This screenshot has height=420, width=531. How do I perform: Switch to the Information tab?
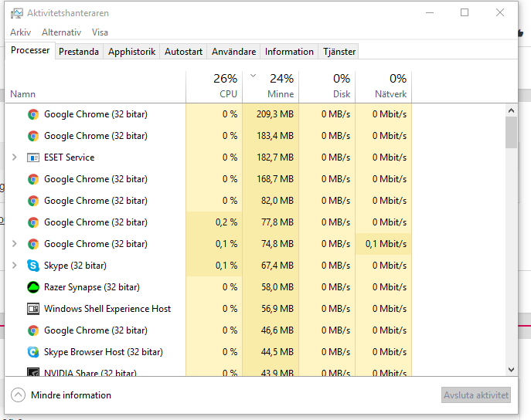click(x=289, y=52)
